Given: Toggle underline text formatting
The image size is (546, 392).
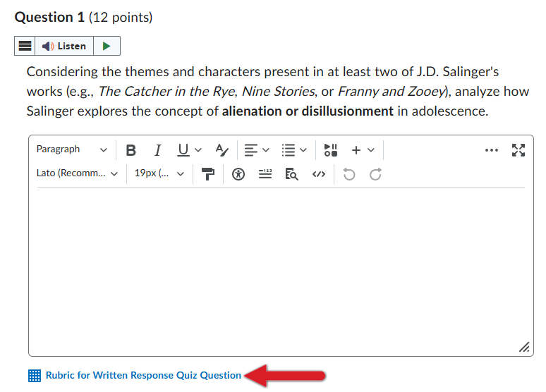Looking at the screenshot, I should click(183, 150).
